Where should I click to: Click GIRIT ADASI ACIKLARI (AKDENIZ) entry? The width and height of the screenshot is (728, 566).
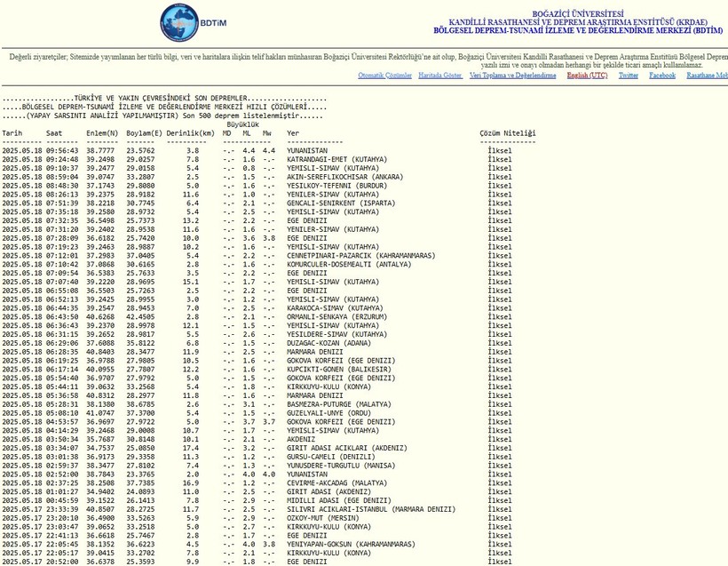pos(347,448)
